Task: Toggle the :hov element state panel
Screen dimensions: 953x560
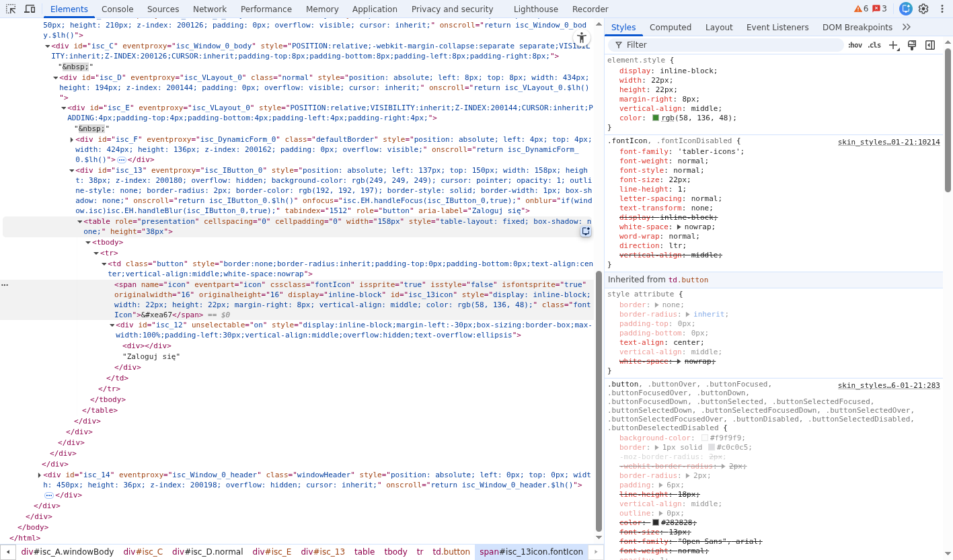Action: pyautogui.click(x=855, y=45)
